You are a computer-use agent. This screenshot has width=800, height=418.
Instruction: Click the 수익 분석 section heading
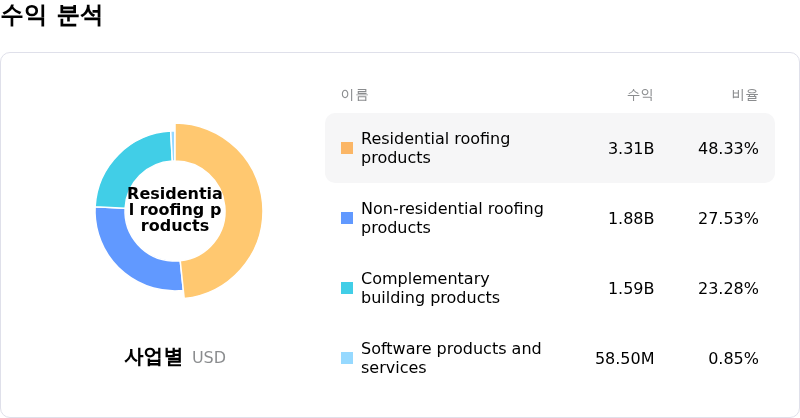(x=52, y=16)
